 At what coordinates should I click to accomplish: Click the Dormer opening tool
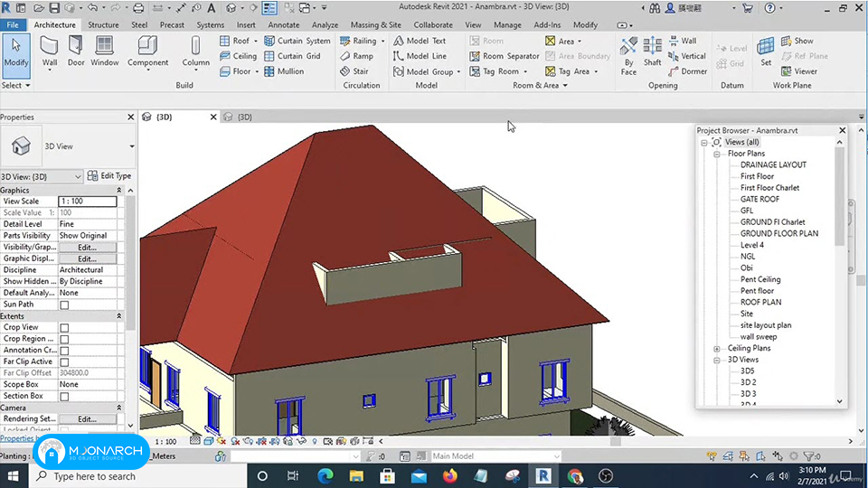pyautogui.click(x=687, y=71)
